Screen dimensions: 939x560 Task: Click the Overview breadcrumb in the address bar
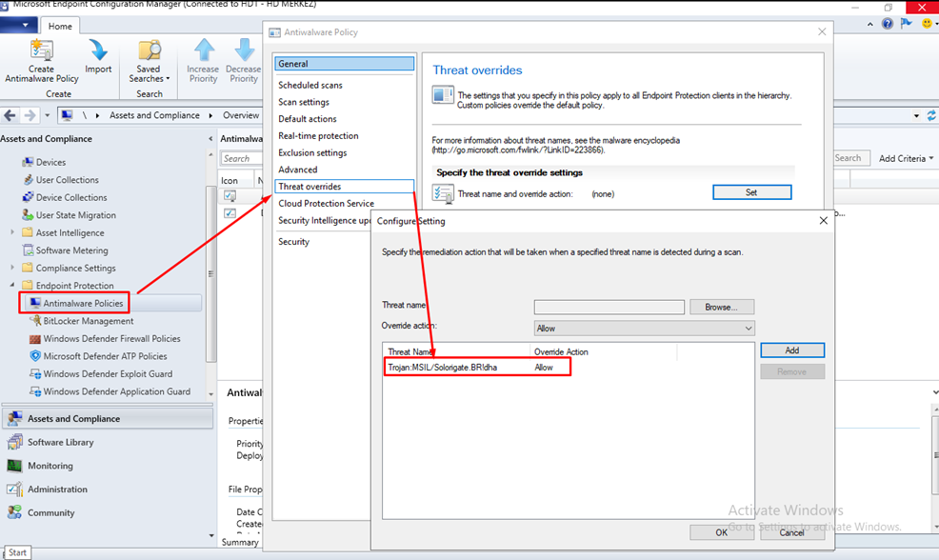point(241,115)
